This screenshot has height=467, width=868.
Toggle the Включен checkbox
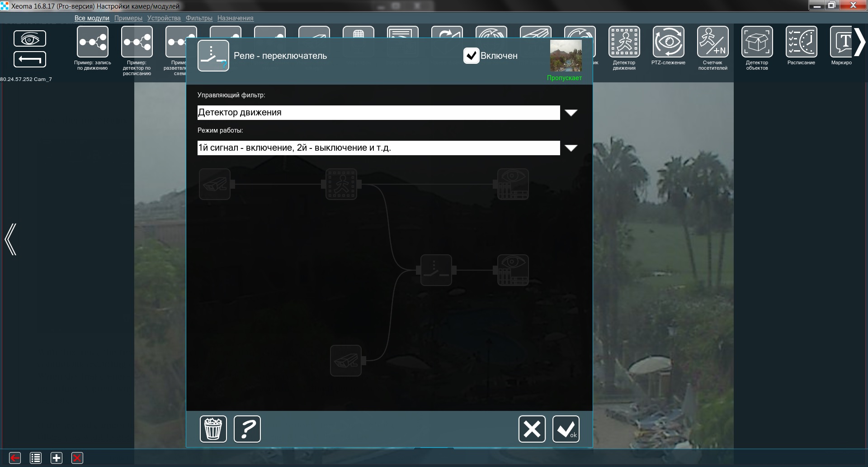pyautogui.click(x=471, y=56)
